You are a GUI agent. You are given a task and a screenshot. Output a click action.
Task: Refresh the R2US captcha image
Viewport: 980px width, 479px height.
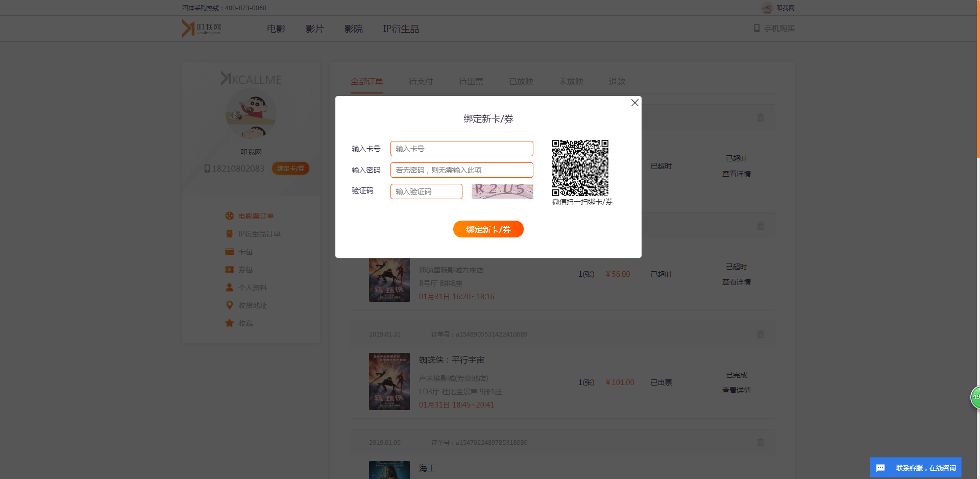[502, 191]
